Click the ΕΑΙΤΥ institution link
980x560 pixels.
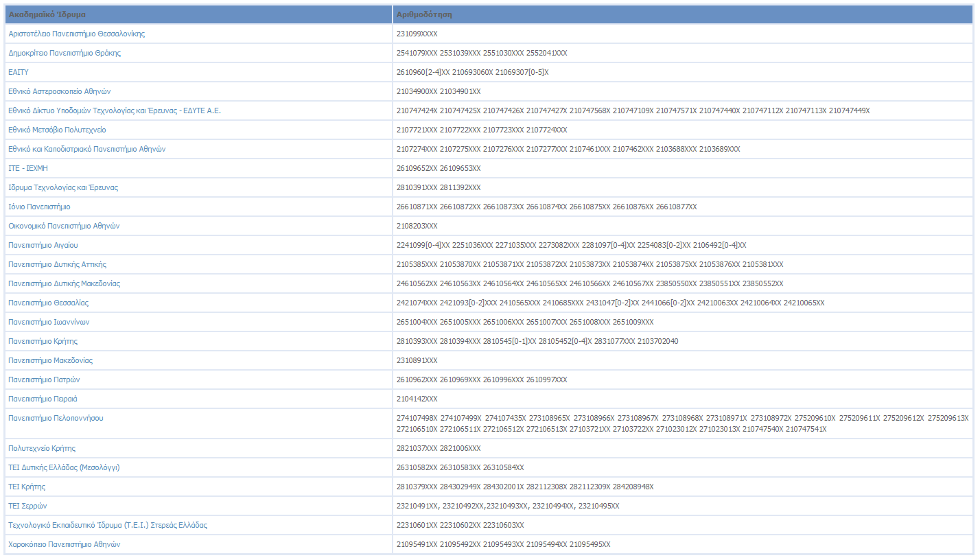[x=19, y=72]
